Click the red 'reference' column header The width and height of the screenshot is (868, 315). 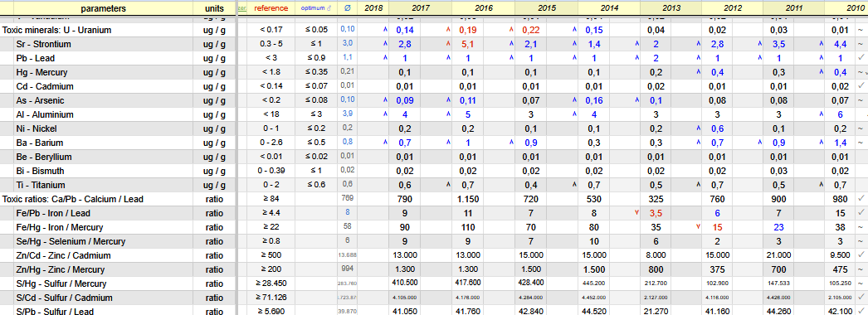pos(271,8)
